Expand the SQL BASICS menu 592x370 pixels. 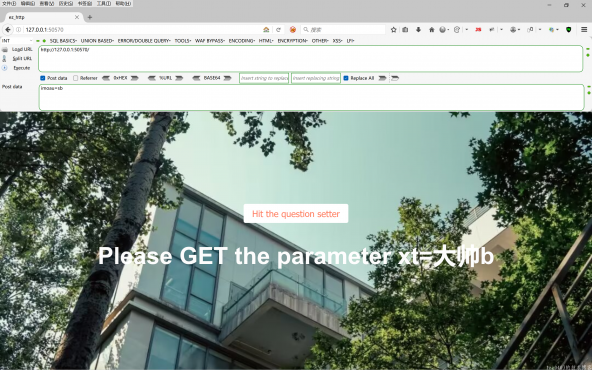click(x=63, y=41)
